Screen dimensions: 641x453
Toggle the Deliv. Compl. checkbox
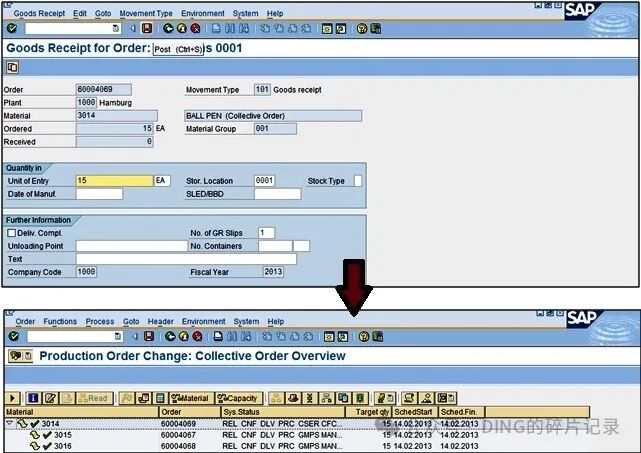[x=11, y=233]
